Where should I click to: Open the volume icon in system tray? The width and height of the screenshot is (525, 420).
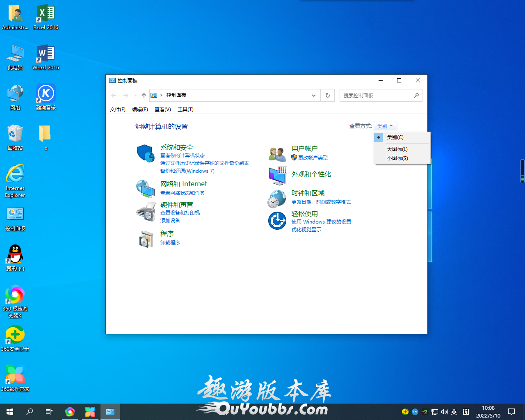click(x=444, y=412)
